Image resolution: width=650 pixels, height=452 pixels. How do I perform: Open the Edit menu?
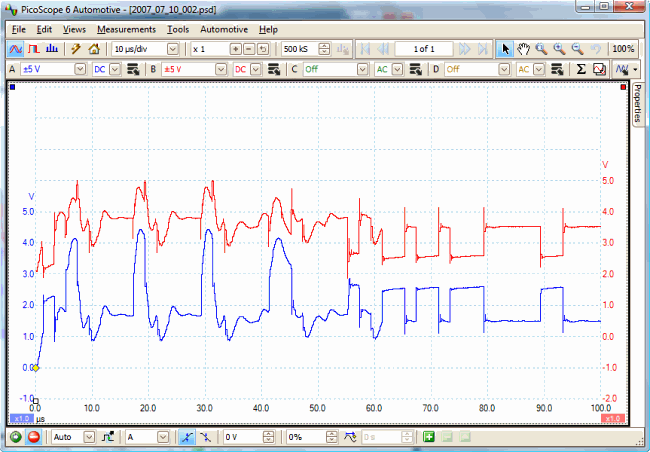[x=44, y=29]
